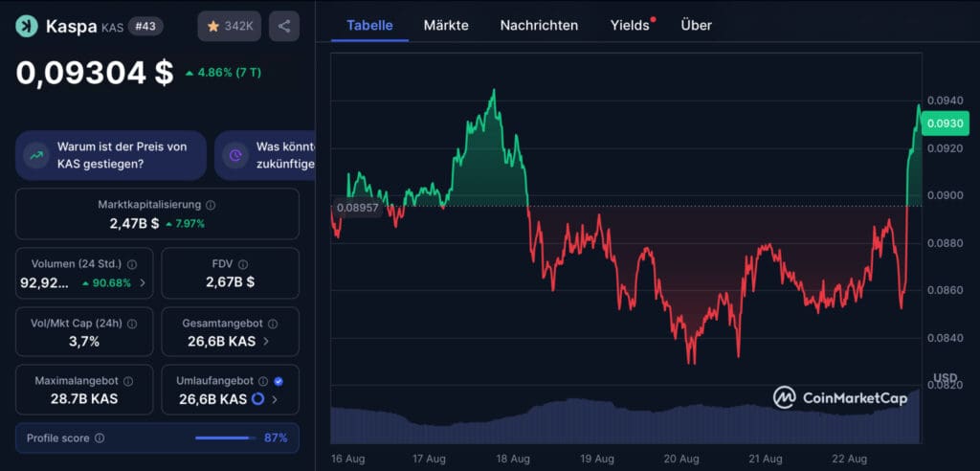Expand Gesamtangebot details chevron
This screenshot has height=471, width=980.
266,341
